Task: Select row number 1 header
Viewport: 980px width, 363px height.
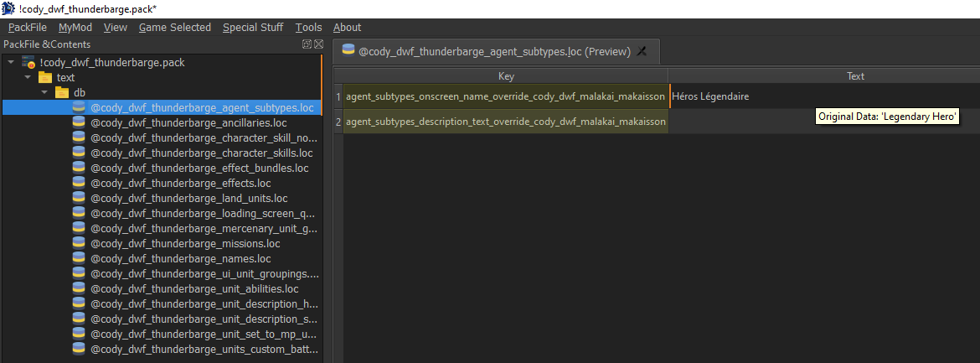Action: 338,96
